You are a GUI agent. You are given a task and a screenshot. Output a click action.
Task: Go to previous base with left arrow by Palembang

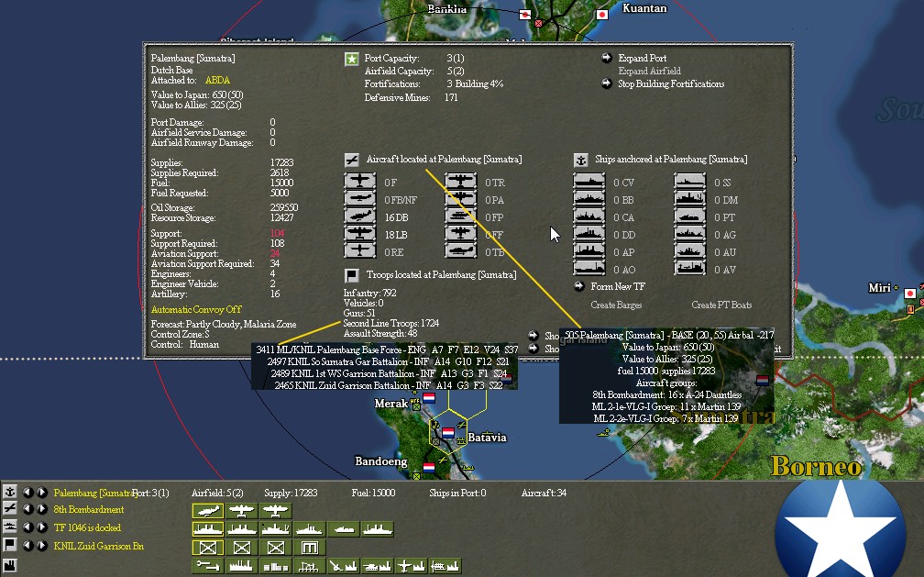click(27, 492)
